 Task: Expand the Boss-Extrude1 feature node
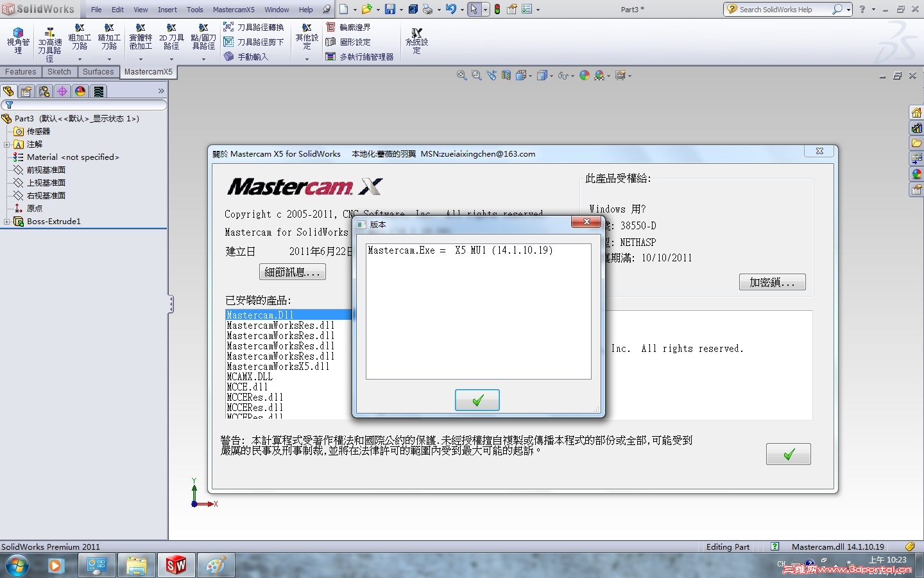pos(6,222)
